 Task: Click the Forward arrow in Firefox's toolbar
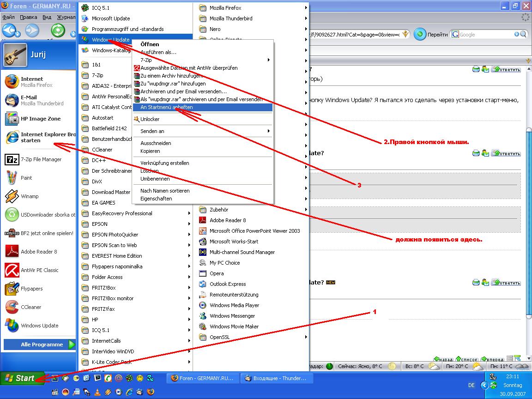(32, 31)
